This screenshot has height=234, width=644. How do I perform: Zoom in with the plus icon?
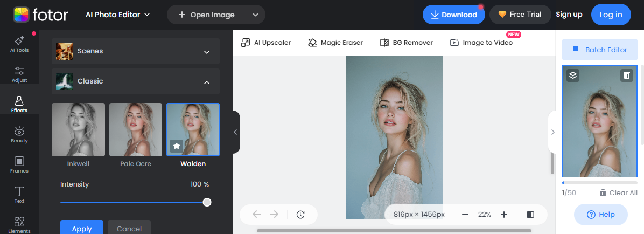coord(504,214)
